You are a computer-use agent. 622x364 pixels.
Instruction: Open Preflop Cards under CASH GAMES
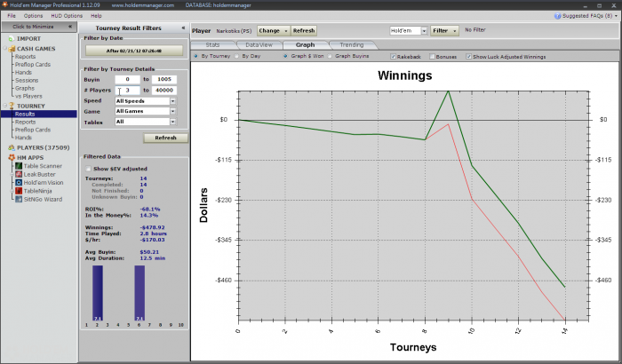point(33,64)
